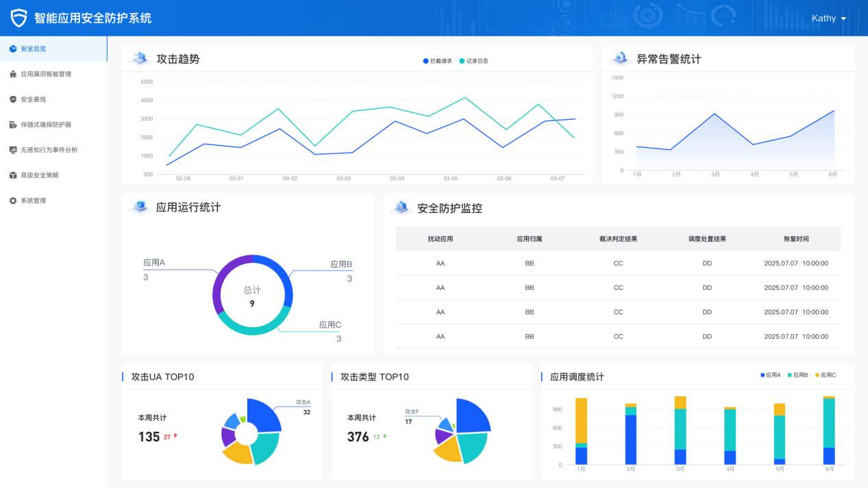Click the 攻击A pie label
The height and width of the screenshot is (488, 868).
click(x=303, y=402)
